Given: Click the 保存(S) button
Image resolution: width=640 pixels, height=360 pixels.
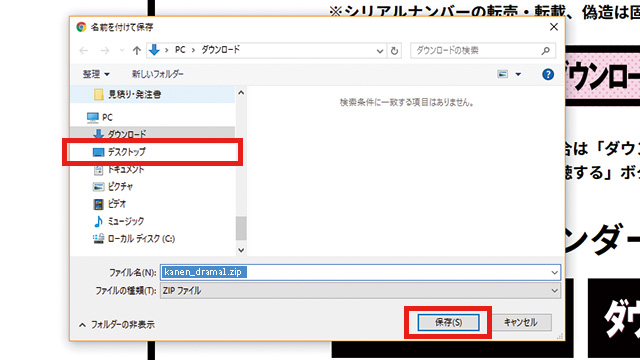Looking at the screenshot, I should point(448,322).
